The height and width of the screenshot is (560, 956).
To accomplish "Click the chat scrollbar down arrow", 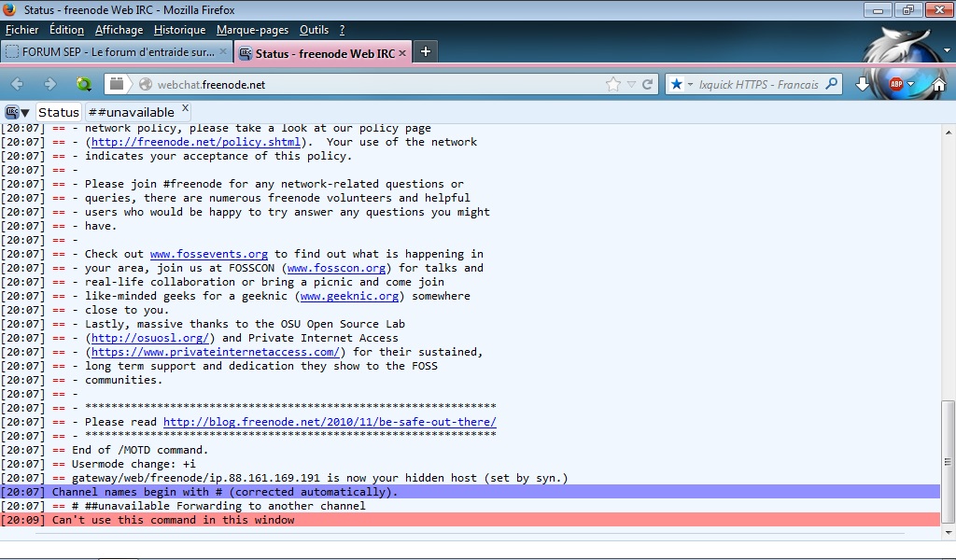I will pyautogui.click(x=949, y=532).
